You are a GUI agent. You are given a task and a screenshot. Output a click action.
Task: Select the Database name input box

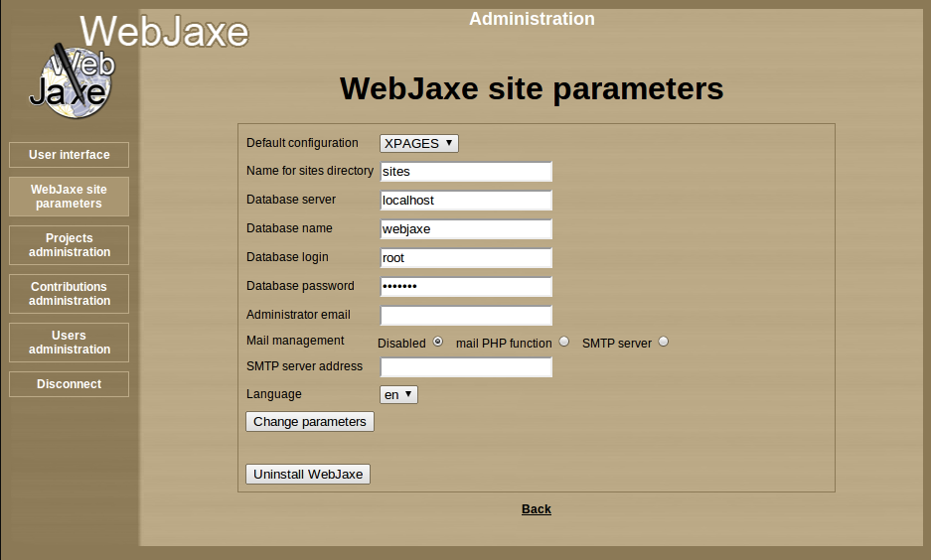click(465, 229)
